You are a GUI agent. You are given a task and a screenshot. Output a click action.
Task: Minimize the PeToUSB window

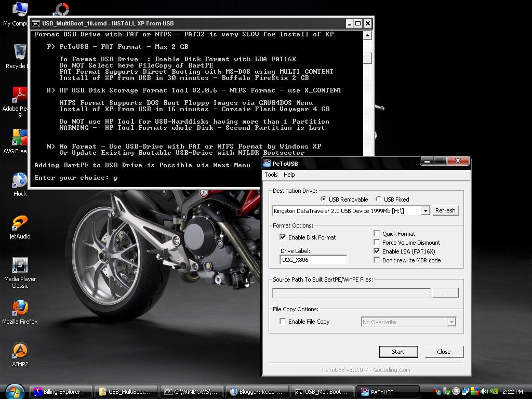click(x=427, y=161)
